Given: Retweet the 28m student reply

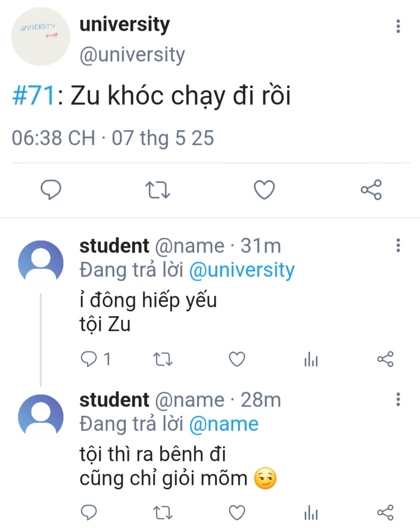Looking at the screenshot, I should [163, 513].
